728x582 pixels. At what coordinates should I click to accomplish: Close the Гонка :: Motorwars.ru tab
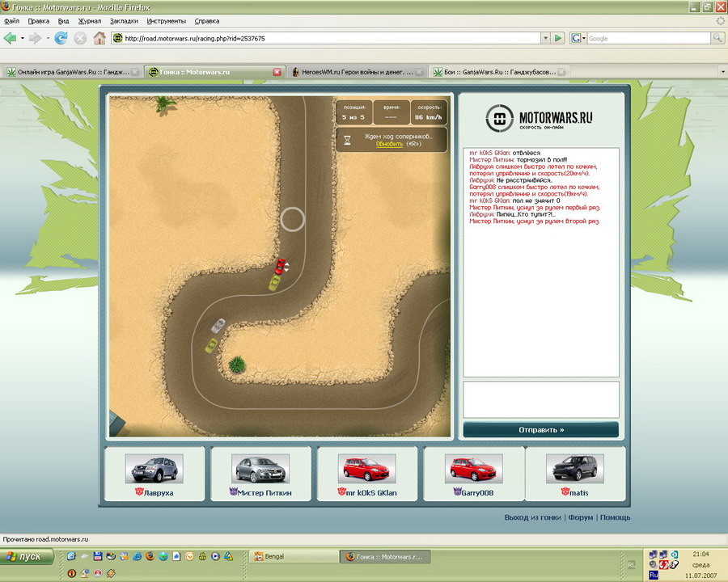277,72
